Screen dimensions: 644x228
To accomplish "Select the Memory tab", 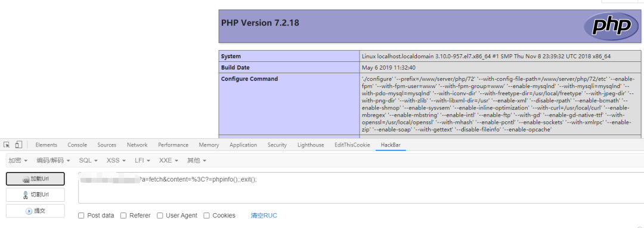I will 209,145.
